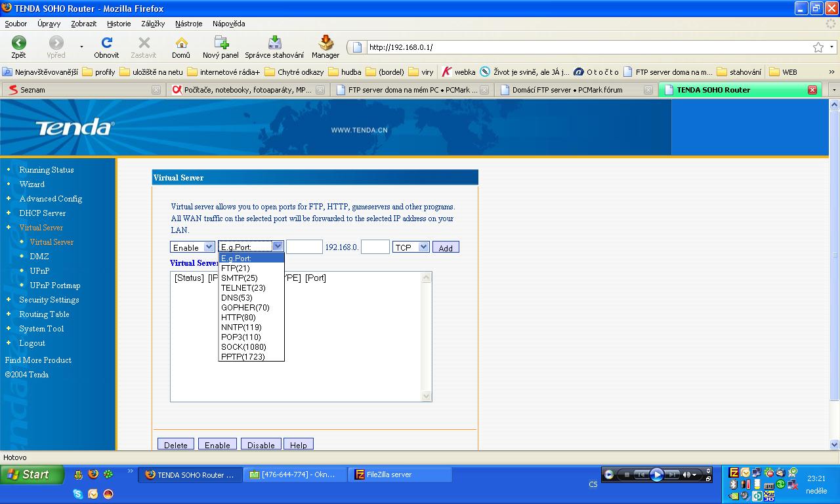
Task: Click the Delete button
Action: coord(176,444)
